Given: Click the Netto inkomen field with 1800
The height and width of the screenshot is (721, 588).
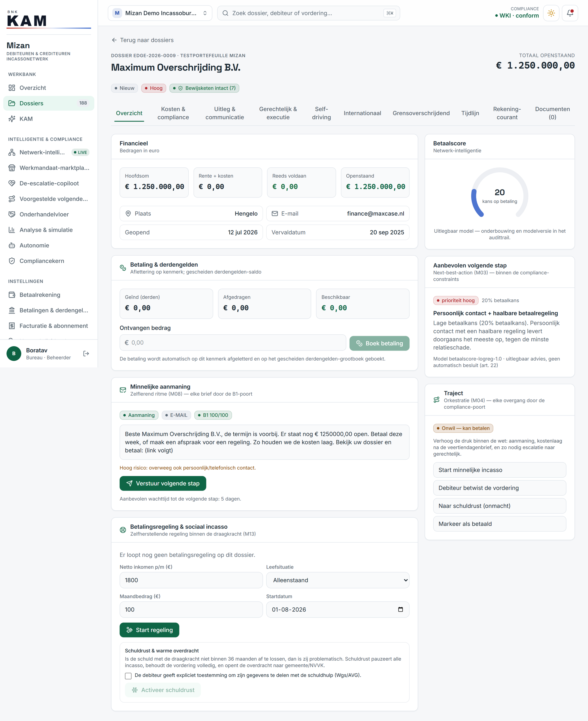Looking at the screenshot, I should coord(191,580).
